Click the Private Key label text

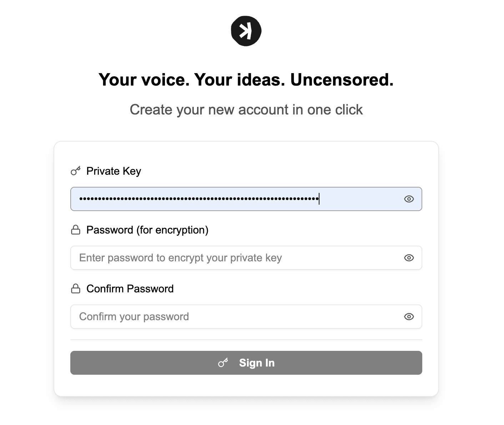pyautogui.click(x=114, y=171)
